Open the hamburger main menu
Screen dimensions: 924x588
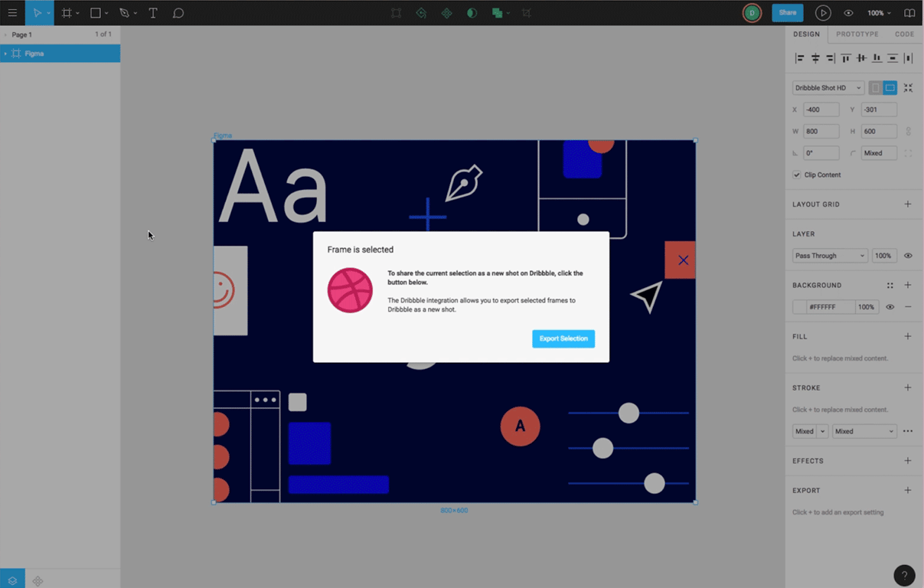click(x=12, y=13)
